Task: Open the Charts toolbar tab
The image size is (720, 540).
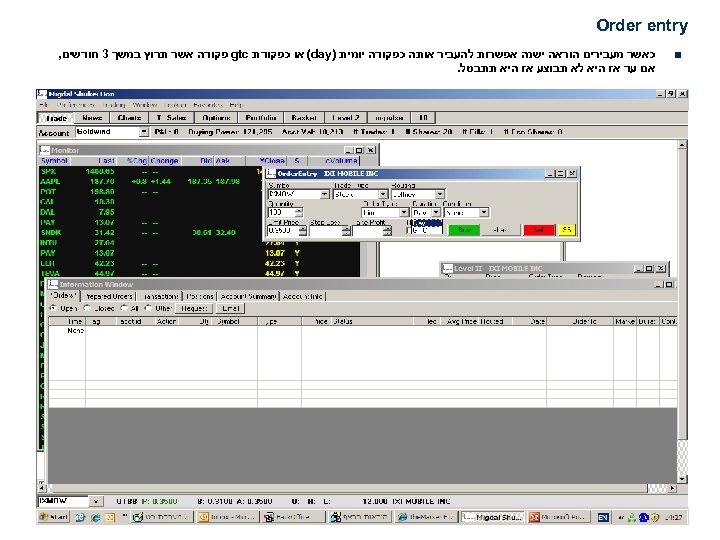Action: point(129,118)
